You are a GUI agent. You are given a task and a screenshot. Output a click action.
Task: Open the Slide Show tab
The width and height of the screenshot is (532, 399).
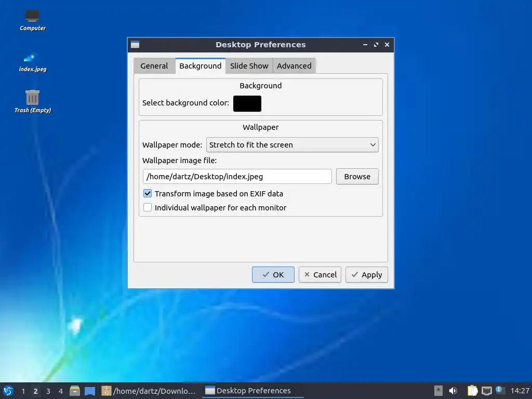coord(249,66)
